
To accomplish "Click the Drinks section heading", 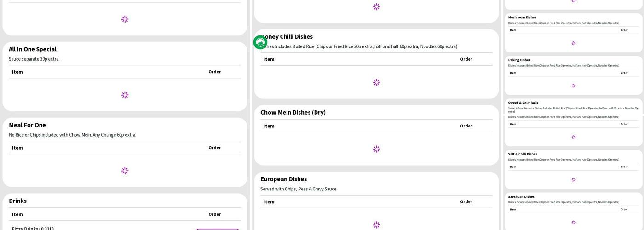I will point(17,201).
